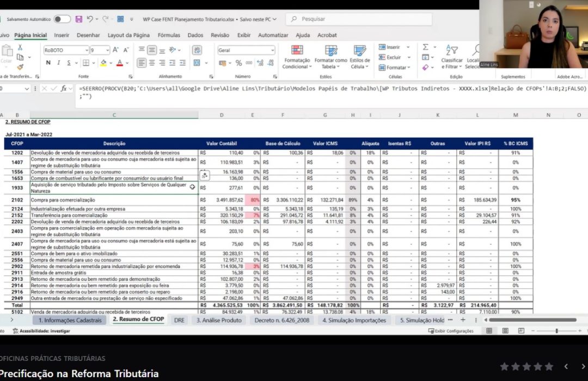Click the italic I formatting icon
This screenshot has height=381, width=588.
click(x=58, y=63)
